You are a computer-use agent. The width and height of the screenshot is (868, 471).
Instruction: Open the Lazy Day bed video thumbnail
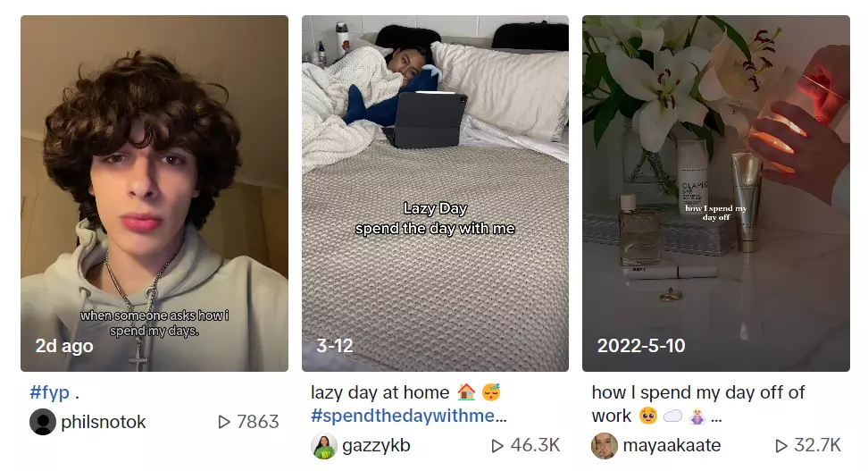[x=435, y=193]
